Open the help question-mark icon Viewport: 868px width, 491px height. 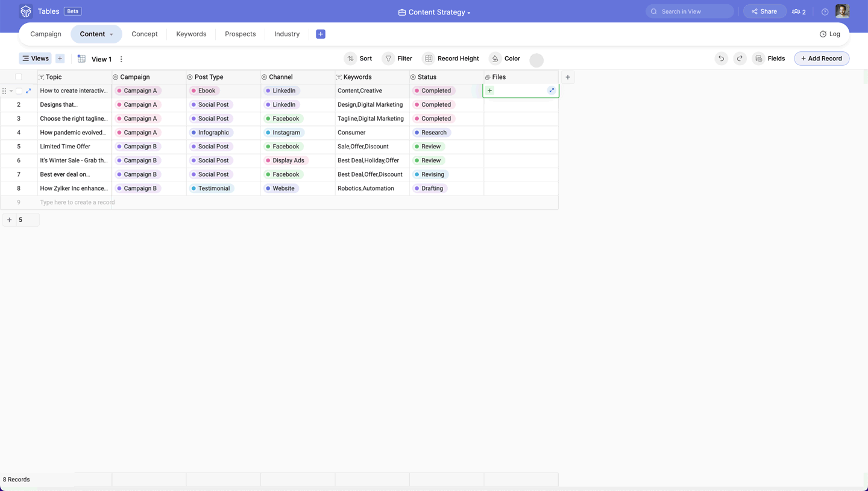pos(825,12)
